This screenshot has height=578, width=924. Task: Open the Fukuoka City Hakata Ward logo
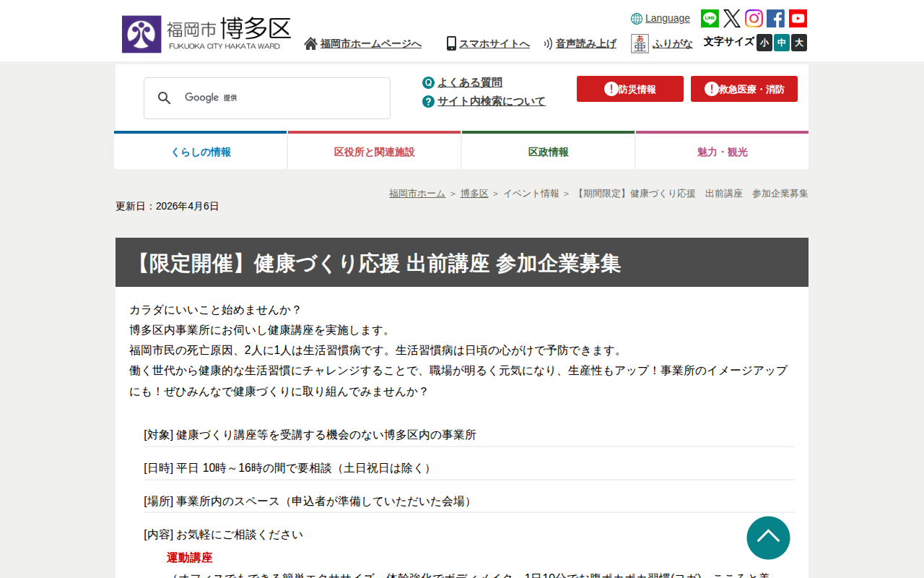[206, 34]
